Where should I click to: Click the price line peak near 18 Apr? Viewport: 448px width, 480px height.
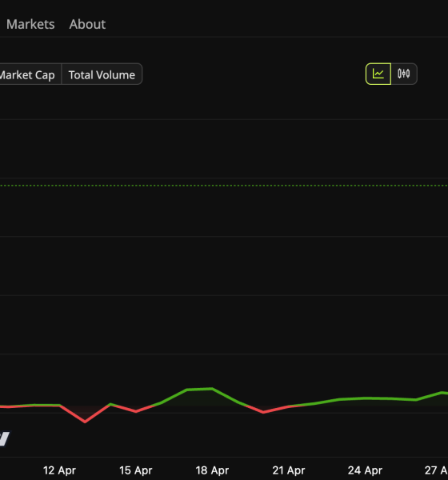tap(212, 389)
